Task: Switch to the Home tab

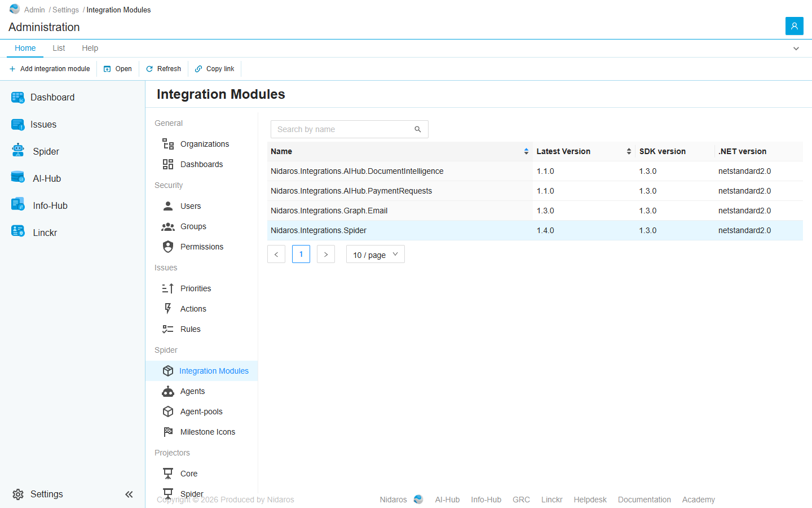Action: [25, 48]
